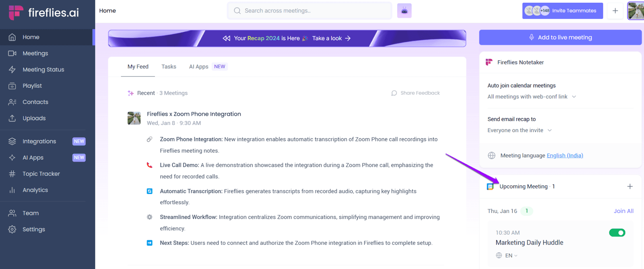The image size is (644, 269).
Task: Open Marketing Daily Huddle meeting
Action: click(529, 242)
